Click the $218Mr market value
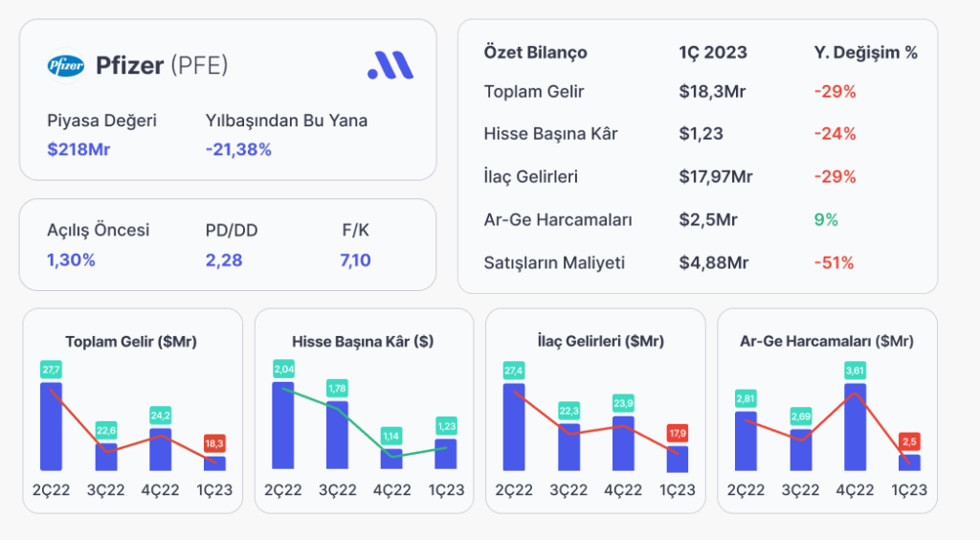Screen dimensions: 980x540 point(78,149)
